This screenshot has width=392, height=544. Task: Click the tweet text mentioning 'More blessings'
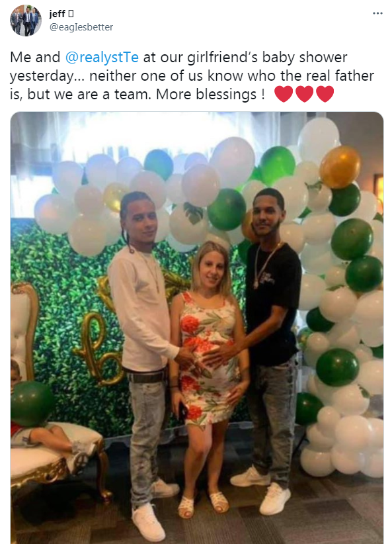click(x=172, y=75)
